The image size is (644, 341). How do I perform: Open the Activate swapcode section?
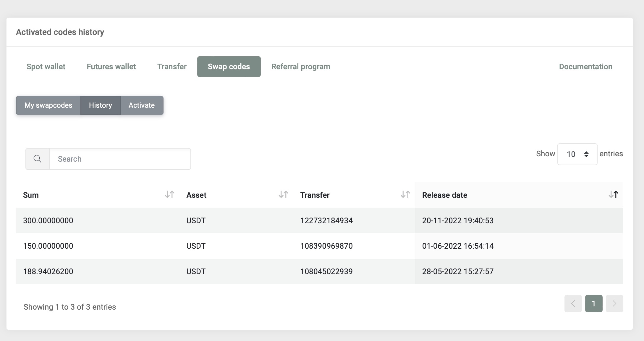(142, 105)
